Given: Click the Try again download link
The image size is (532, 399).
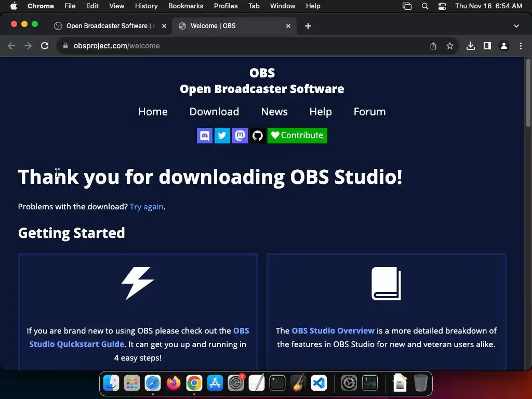Looking at the screenshot, I should point(147,207).
